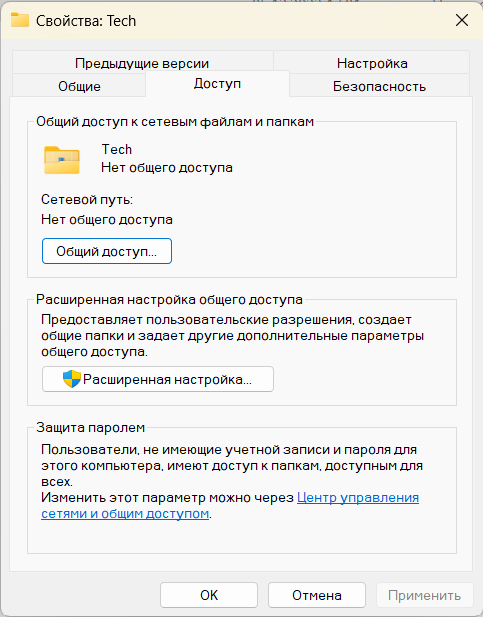Viewport: 483px width, 617px height.
Task: Switch to the Безопасность tab
Action: click(x=379, y=86)
